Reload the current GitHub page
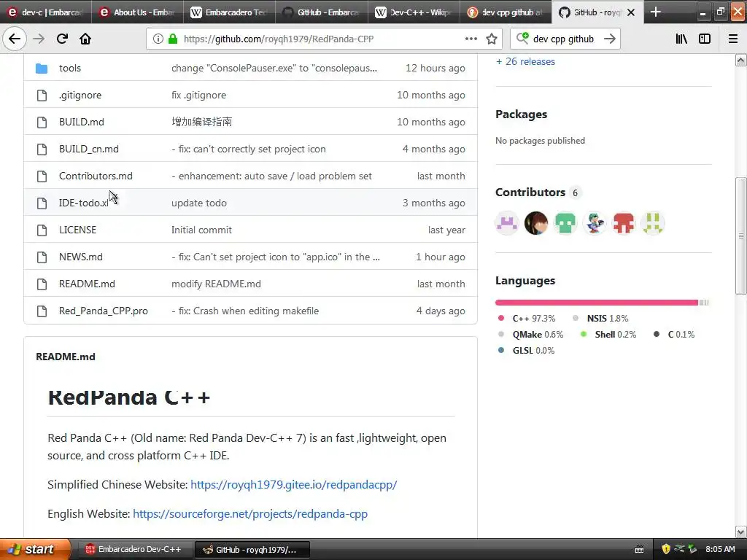This screenshot has width=747, height=560. 62,39
